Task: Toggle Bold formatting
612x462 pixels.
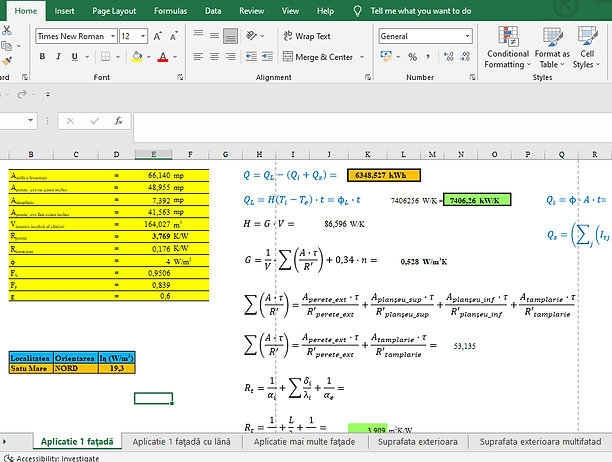Action: tap(42, 58)
